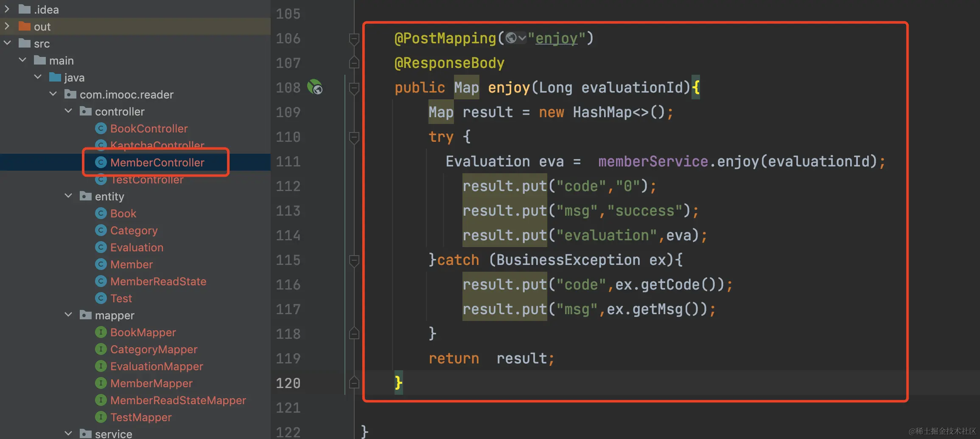This screenshot has height=439, width=980.
Task: Click the class icon beside MemberController
Action: coord(101,162)
